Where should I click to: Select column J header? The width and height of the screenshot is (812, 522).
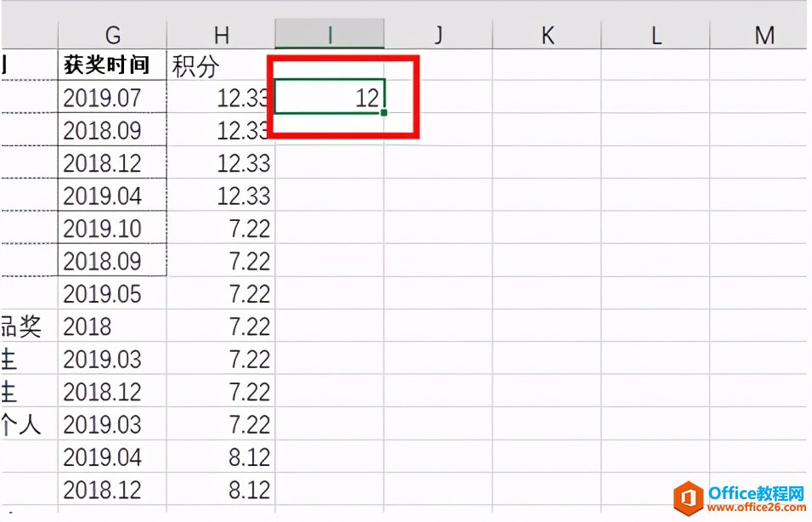tap(438, 35)
